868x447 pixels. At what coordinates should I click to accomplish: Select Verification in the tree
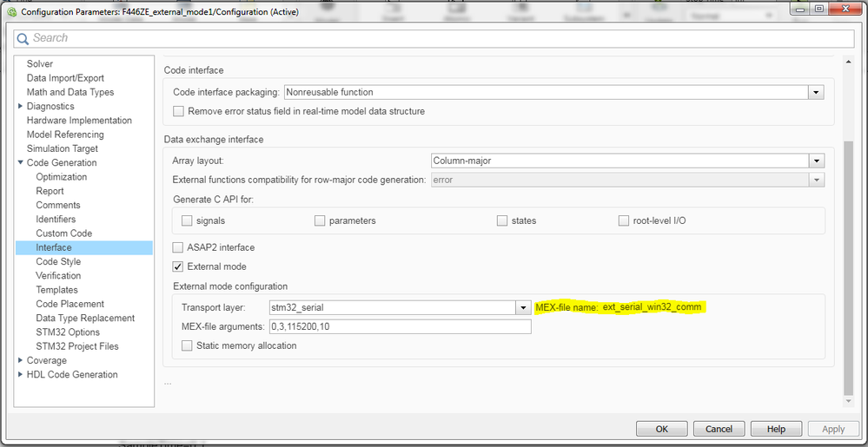tap(58, 275)
